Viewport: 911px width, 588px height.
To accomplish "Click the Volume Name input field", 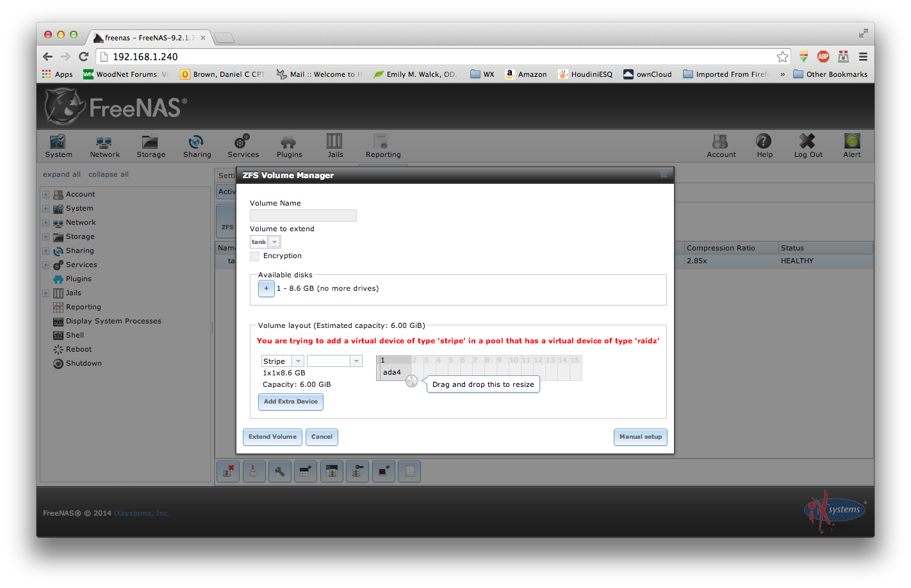I will coord(303,216).
